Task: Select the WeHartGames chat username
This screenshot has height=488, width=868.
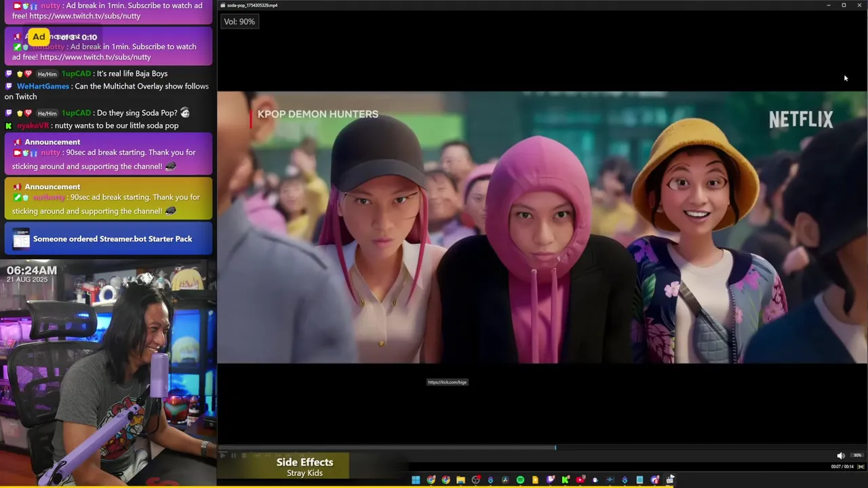Action: pos(43,86)
